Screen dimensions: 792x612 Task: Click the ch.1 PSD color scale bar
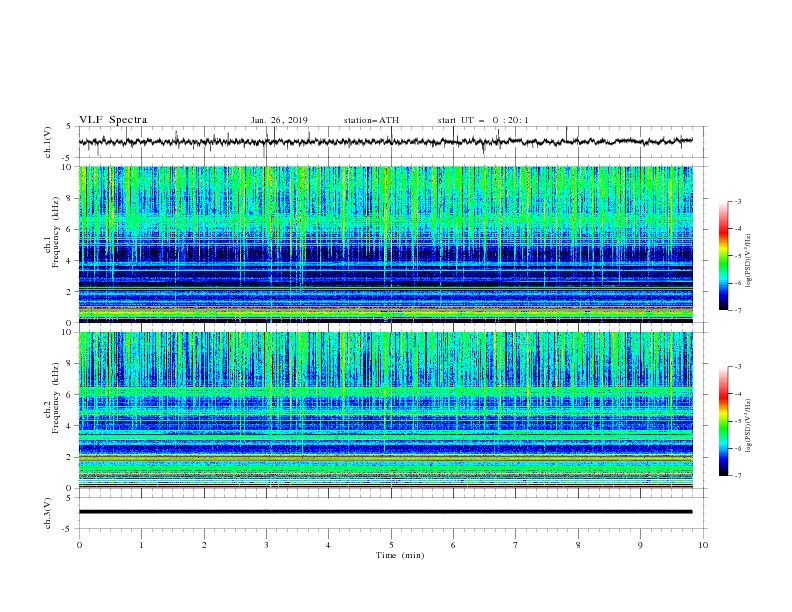[x=724, y=256]
